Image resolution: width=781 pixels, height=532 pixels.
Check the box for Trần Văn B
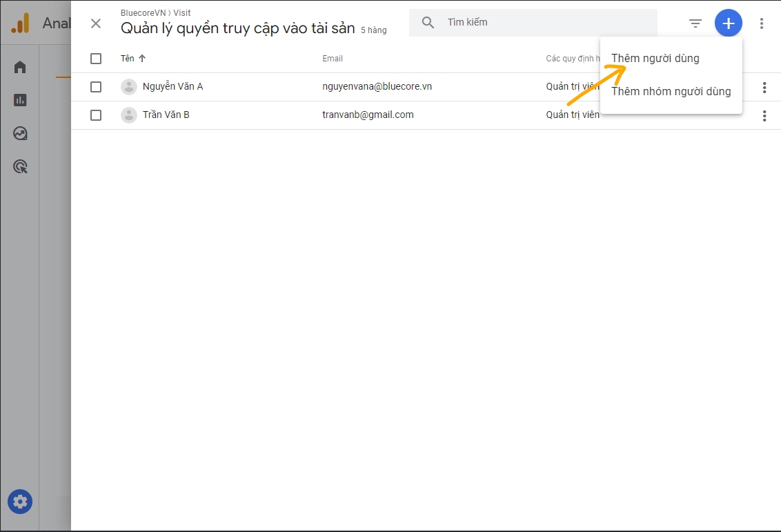click(96, 115)
